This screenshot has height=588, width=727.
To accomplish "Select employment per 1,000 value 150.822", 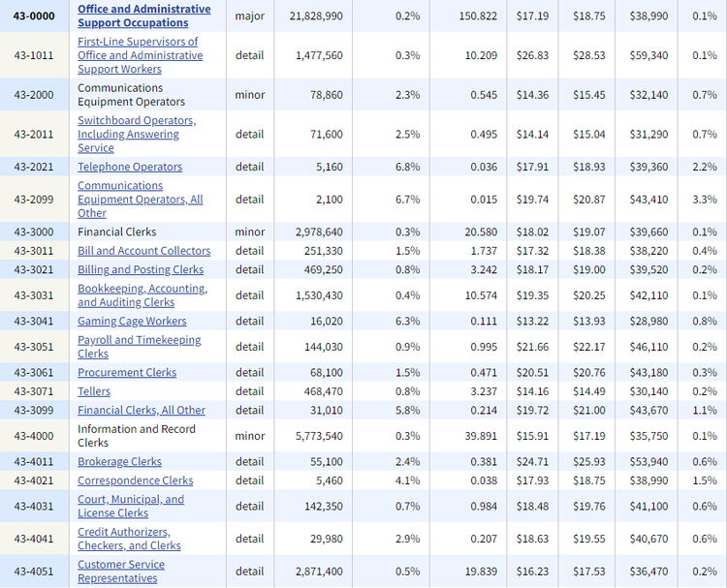I will point(478,16).
